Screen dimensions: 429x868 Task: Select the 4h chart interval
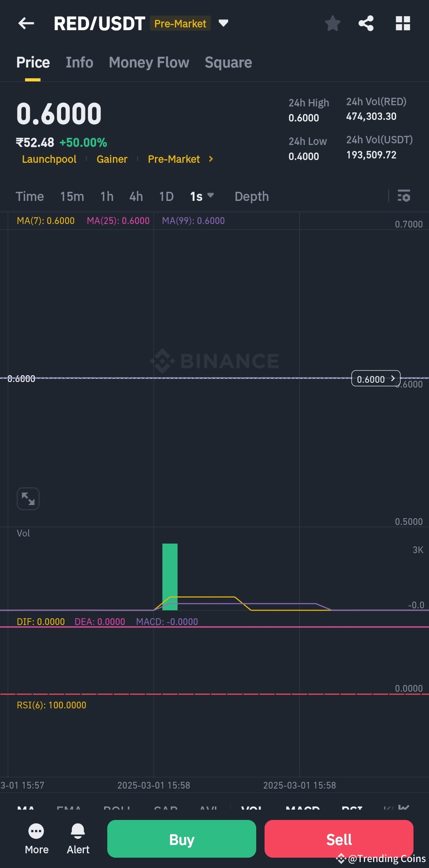coord(136,196)
